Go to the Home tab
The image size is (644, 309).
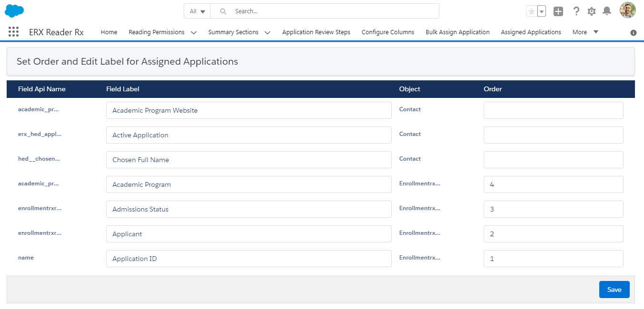[x=109, y=32]
